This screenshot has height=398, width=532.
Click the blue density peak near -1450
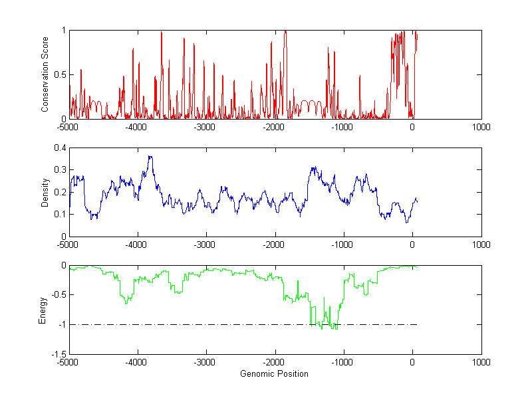[313, 168]
